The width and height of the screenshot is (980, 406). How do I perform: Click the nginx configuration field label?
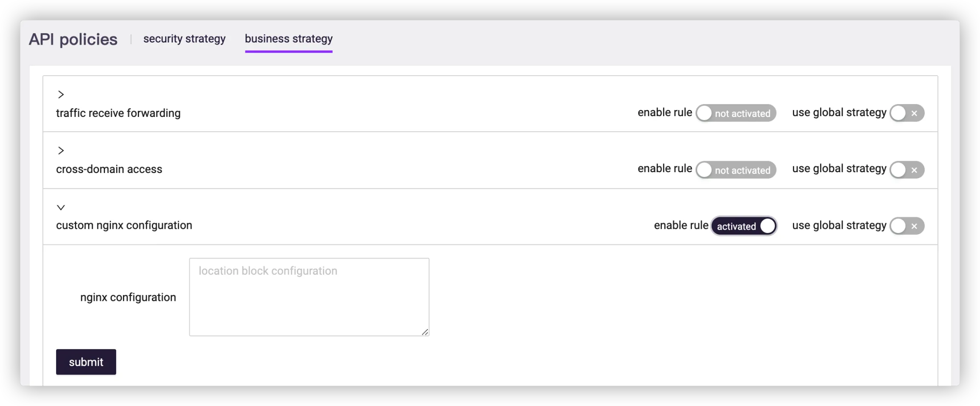coord(128,297)
